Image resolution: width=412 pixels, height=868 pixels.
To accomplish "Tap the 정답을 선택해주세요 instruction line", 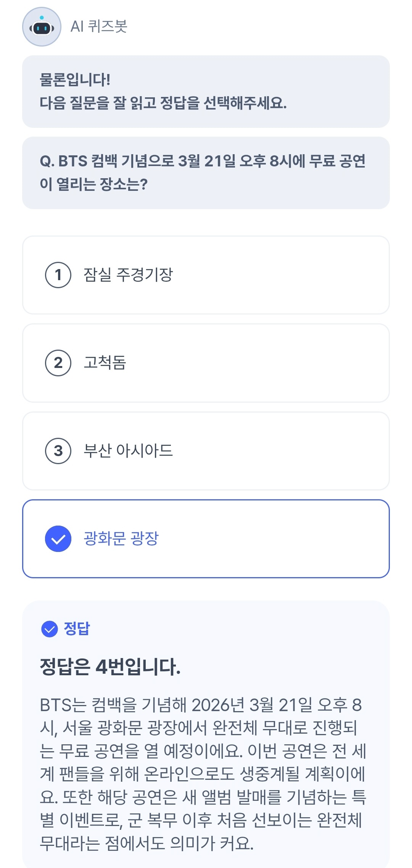I will (x=163, y=103).
